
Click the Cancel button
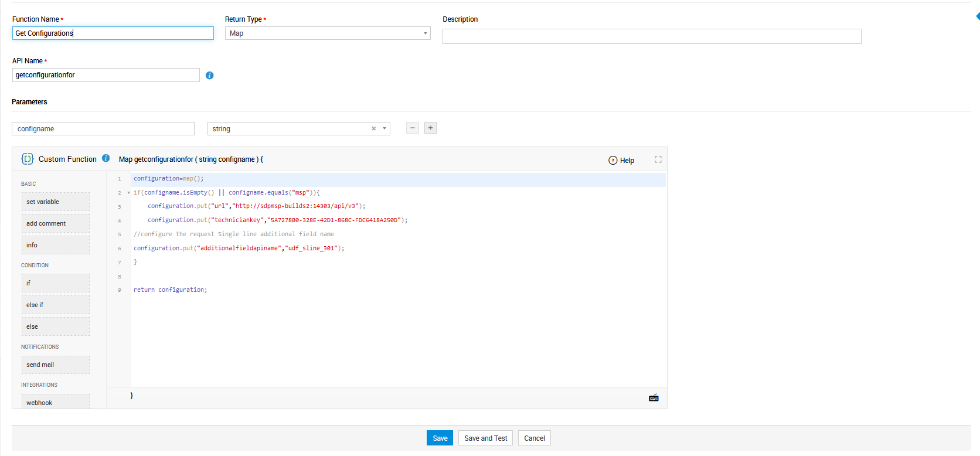pyautogui.click(x=534, y=438)
